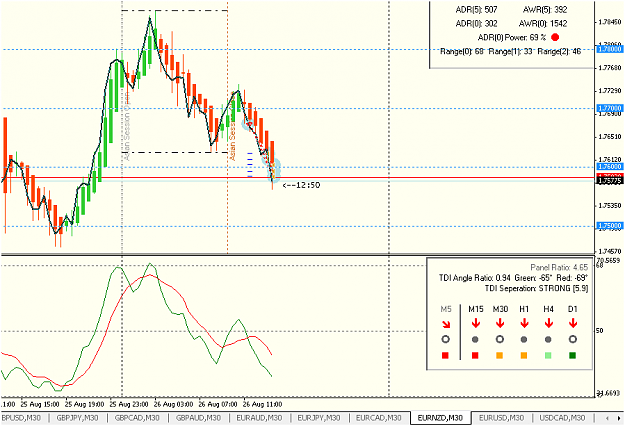Click the H1 red down arrow
The image size is (625, 426).
coord(524,323)
